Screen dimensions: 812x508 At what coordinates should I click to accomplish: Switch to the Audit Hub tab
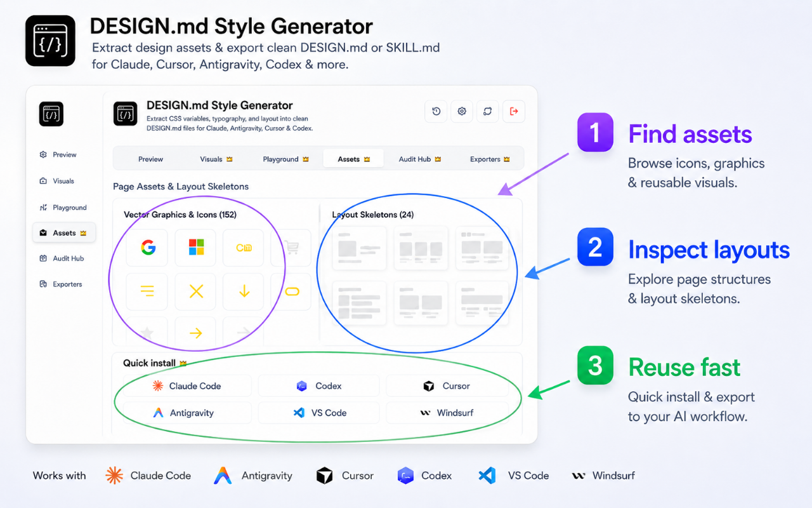pyautogui.click(x=420, y=159)
